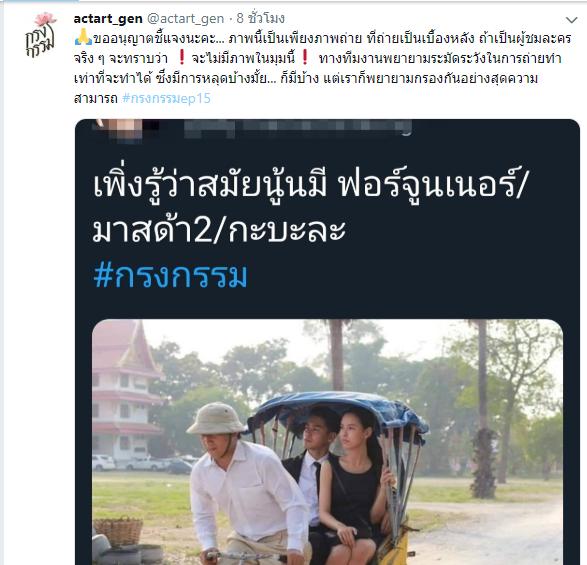Click the ฟอร์จูนเนอร์ text line in dark image
587x565 pixels.
click(309, 185)
